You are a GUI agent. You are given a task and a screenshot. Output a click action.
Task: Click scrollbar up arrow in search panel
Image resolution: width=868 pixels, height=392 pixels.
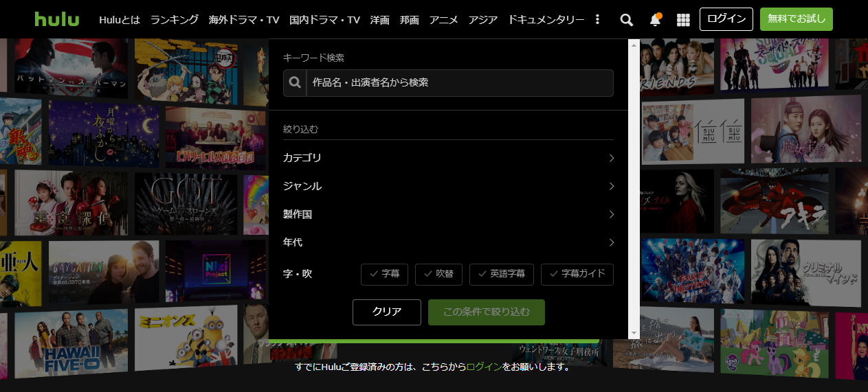tap(634, 44)
